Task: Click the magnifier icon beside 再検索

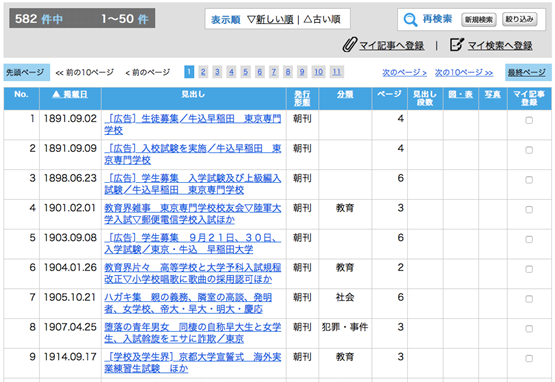Action: [410, 19]
